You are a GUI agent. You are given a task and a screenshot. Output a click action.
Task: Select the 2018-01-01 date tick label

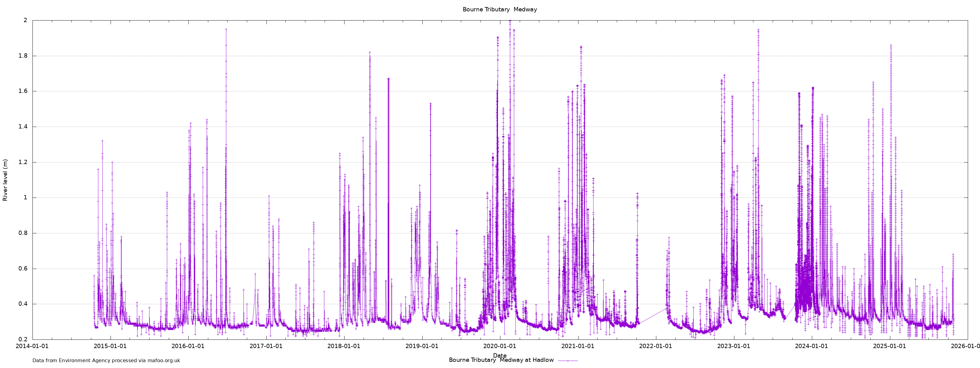point(344,346)
